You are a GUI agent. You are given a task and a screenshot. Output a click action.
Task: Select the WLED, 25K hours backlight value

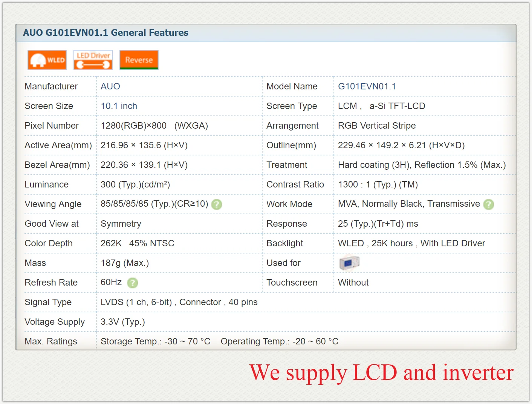click(411, 243)
